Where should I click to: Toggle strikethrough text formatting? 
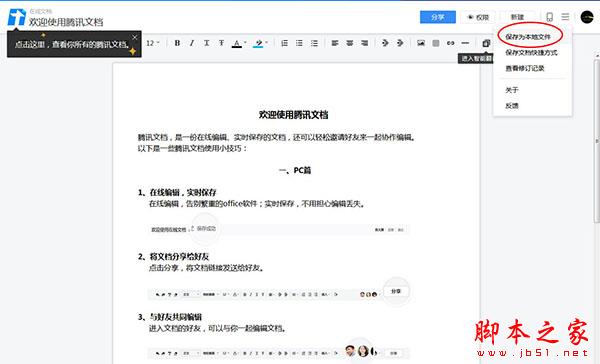point(221,43)
